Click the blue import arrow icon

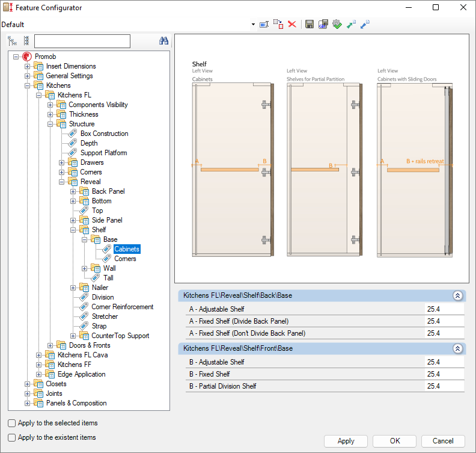coord(365,24)
